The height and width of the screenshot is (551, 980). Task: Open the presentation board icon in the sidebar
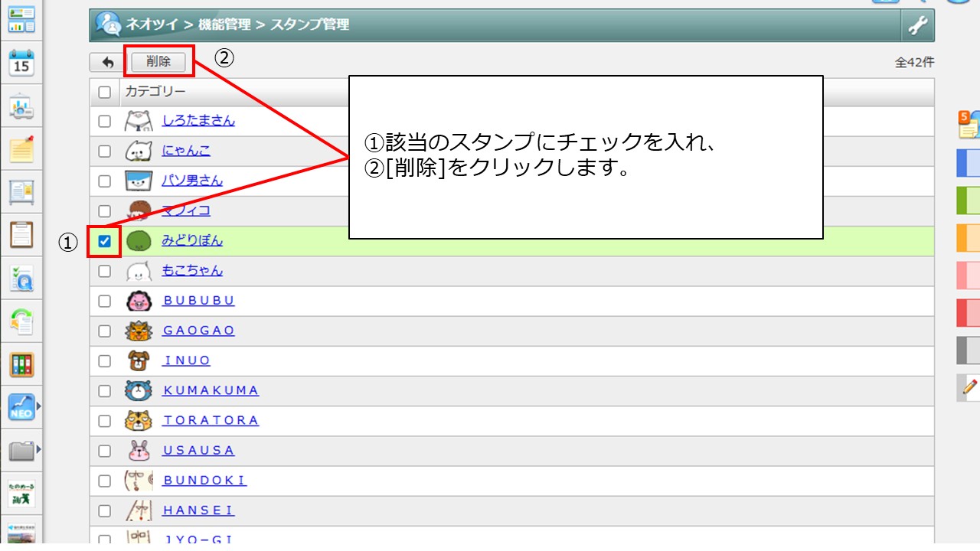pyautogui.click(x=21, y=107)
